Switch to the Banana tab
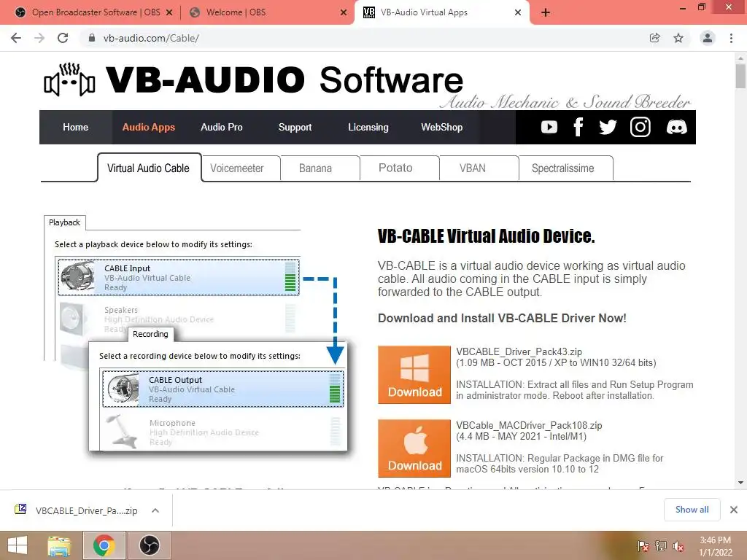The height and width of the screenshot is (560, 747). [320, 168]
